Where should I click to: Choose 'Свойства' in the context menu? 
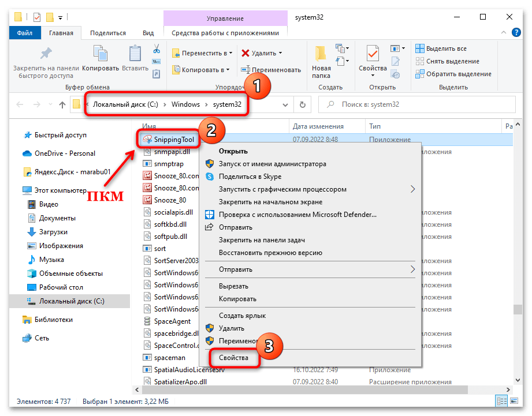pos(233,358)
